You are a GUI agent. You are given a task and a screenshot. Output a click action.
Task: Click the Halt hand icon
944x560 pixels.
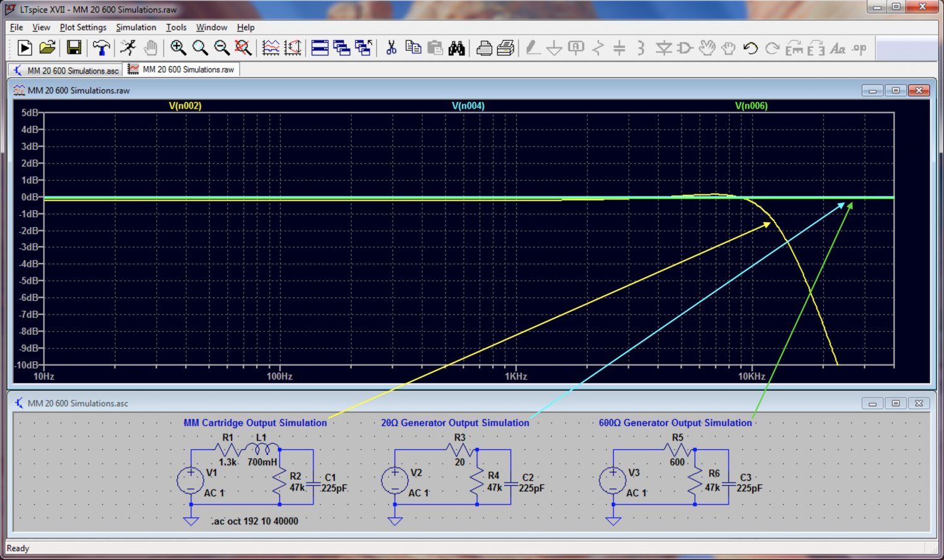click(150, 48)
